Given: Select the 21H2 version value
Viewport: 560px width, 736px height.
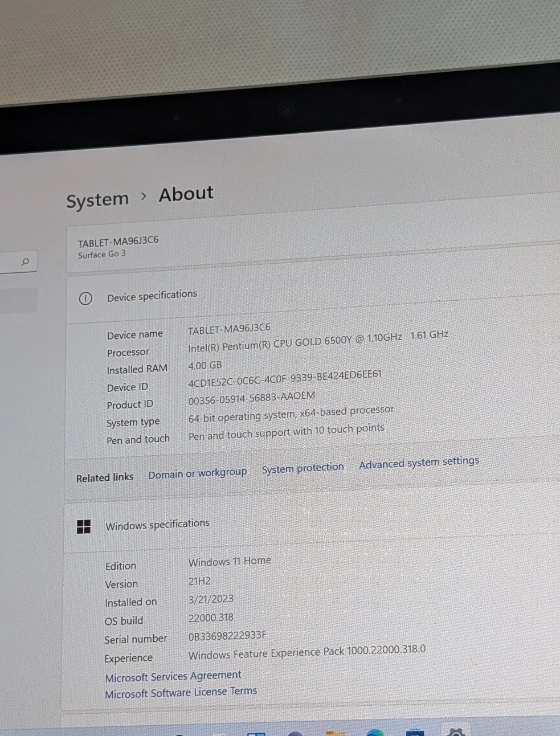Looking at the screenshot, I should point(199,581).
